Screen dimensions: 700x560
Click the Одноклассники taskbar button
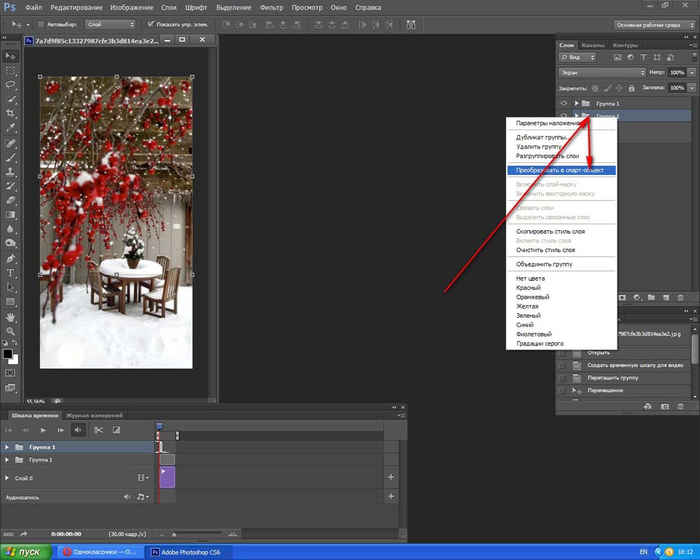click(101, 552)
